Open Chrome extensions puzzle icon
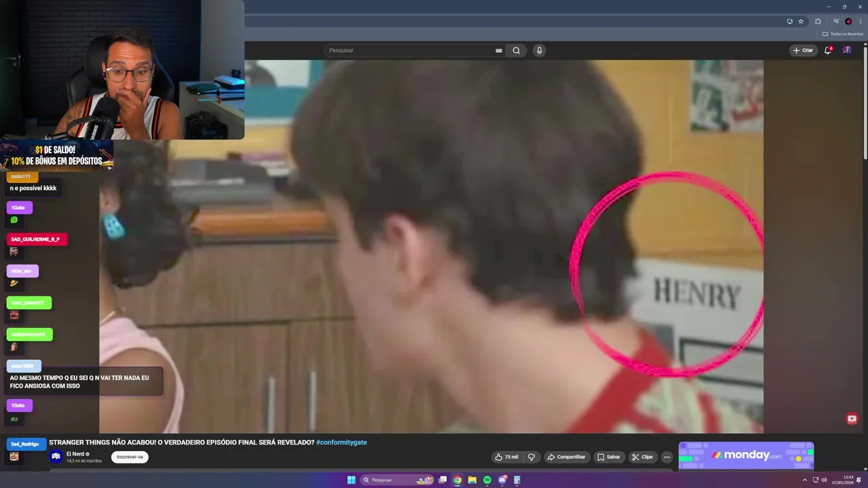Screen dimensions: 868x488 (818, 21)
